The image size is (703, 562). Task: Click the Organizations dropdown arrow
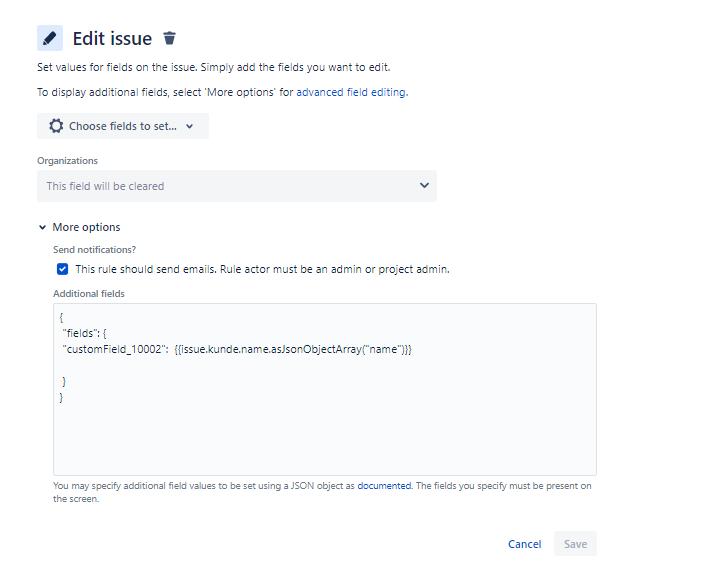point(424,185)
